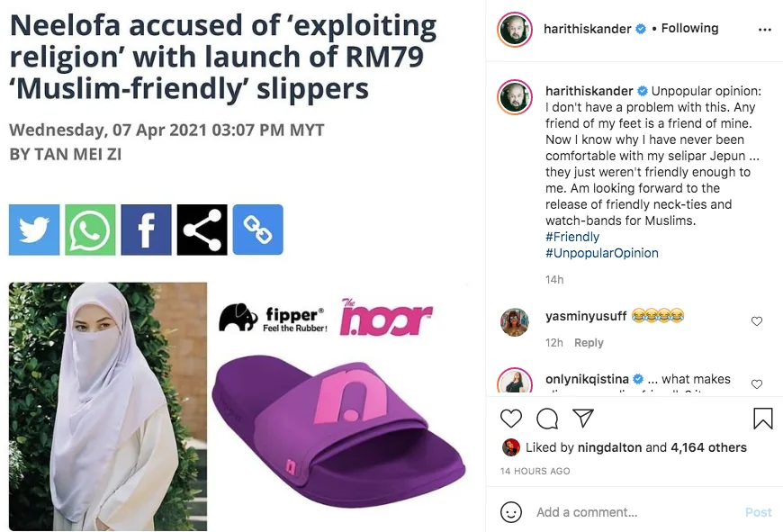Reply to yasminyusuff's comment
This screenshot has height=532, width=783.
click(589, 343)
